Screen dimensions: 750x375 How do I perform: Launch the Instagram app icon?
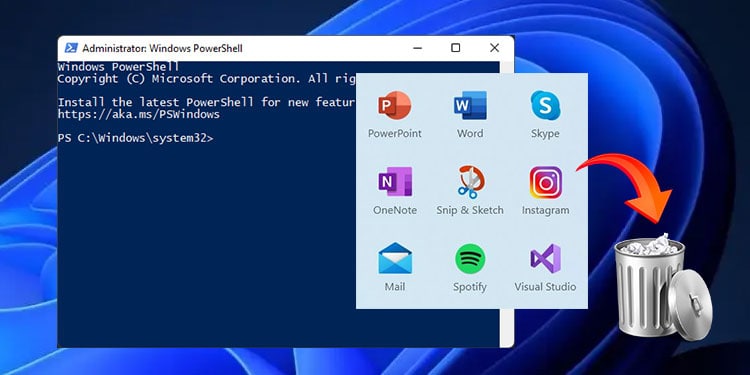tap(545, 182)
